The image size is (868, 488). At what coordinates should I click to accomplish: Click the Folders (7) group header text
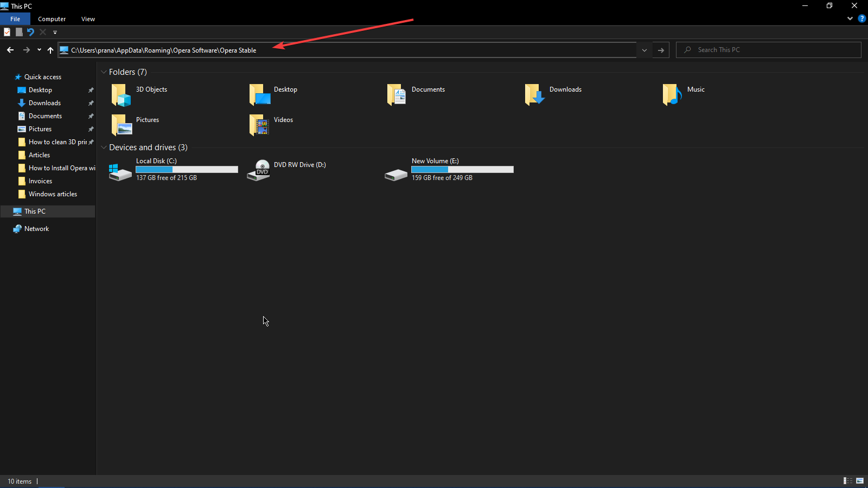coord(128,72)
